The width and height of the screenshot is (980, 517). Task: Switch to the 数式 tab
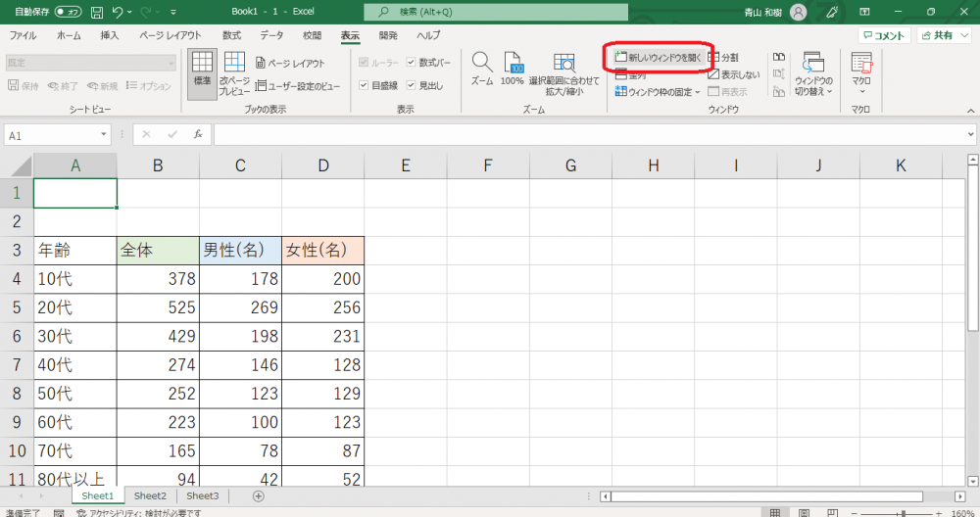231,35
